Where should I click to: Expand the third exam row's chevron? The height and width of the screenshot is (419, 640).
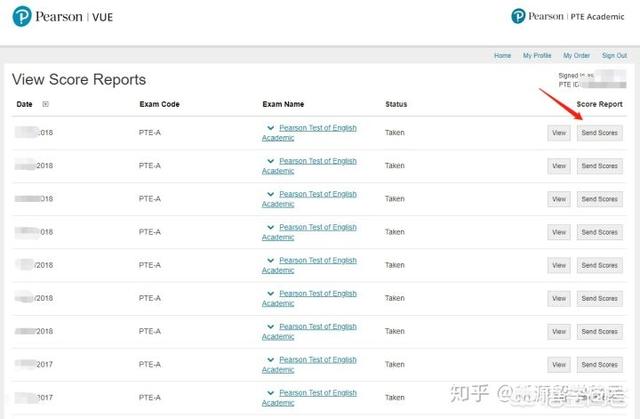[271, 194]
